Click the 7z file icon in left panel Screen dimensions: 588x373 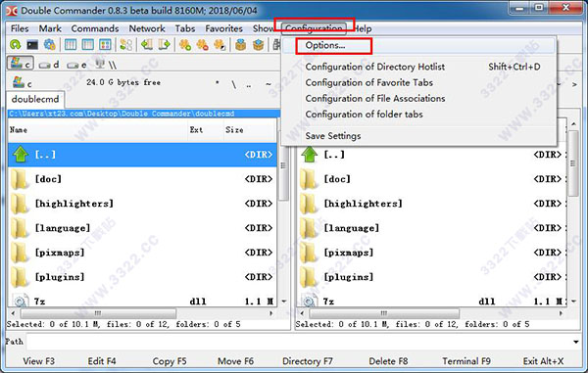coord(20,301)
